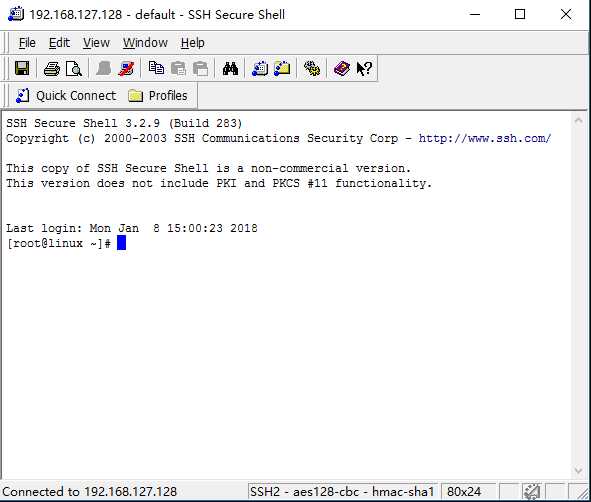591x502 pixels.
Task: Open the Window menu
Action: (145, 43)
